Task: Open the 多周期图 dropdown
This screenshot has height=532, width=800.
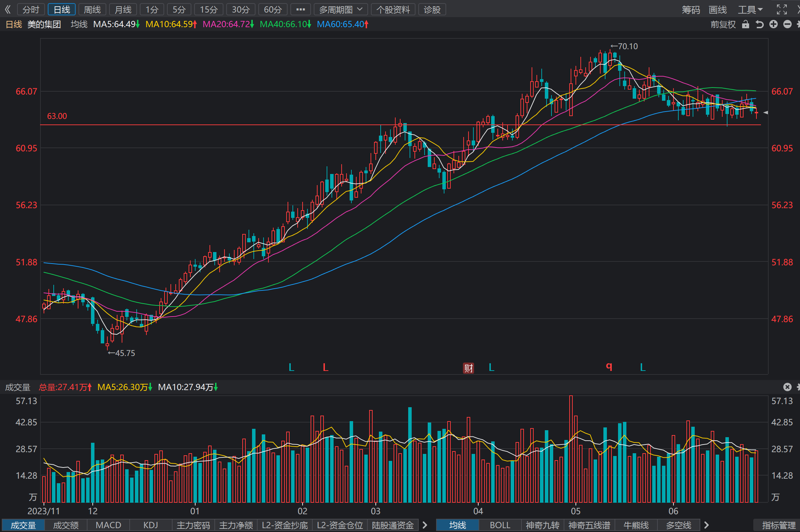Action: (341, 9)
